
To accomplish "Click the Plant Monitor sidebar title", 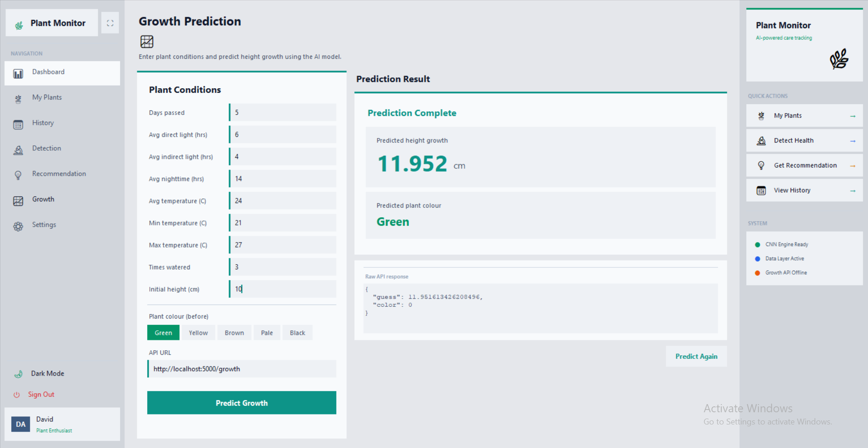I will [58, 23].
